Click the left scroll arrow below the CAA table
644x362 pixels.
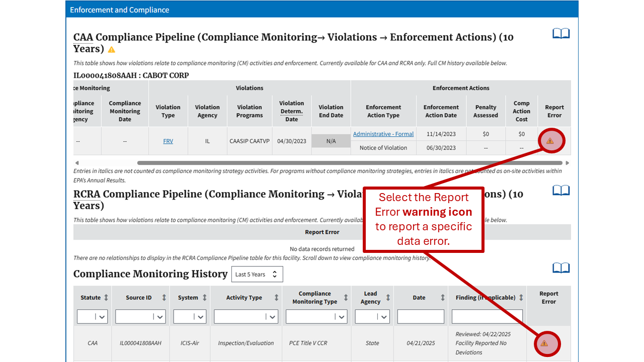(77, 162)
